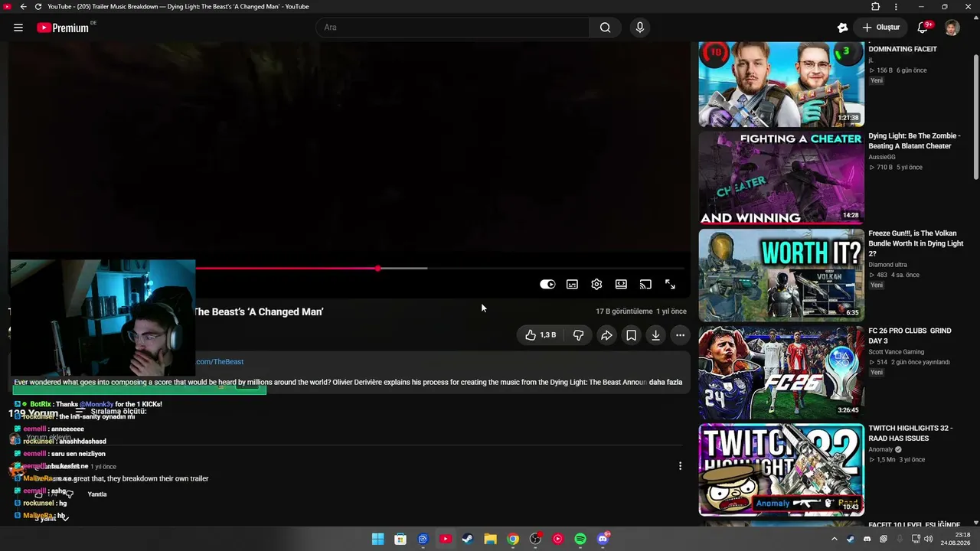Go back using browser back arrow
This screenshot has width=980, height=551.
click(x=23, y=7)
